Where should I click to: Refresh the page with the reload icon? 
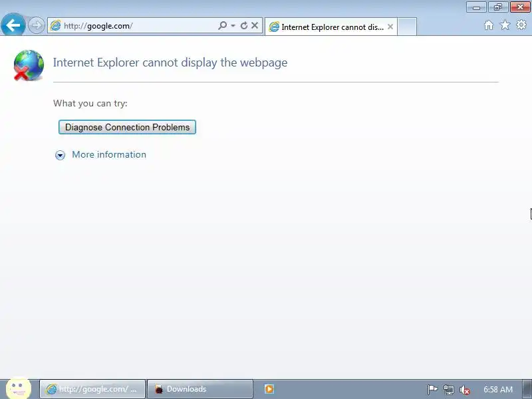point(243,25)
